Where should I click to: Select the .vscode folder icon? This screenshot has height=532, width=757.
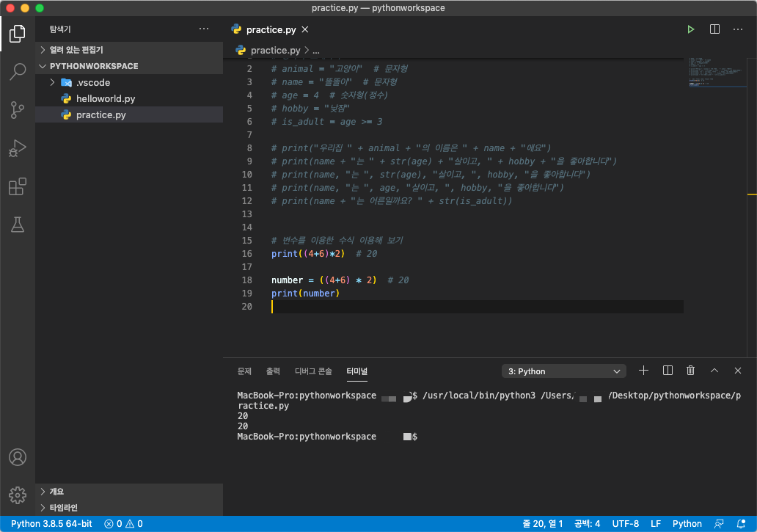coord(67,82)
